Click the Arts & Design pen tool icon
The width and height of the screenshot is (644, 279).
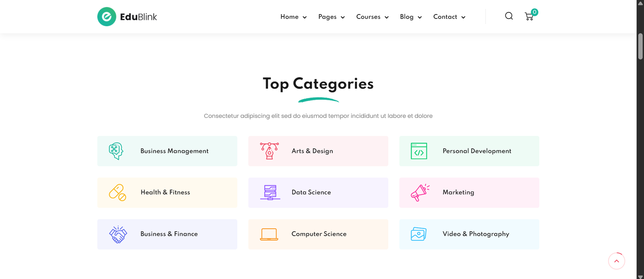[270, 151]
